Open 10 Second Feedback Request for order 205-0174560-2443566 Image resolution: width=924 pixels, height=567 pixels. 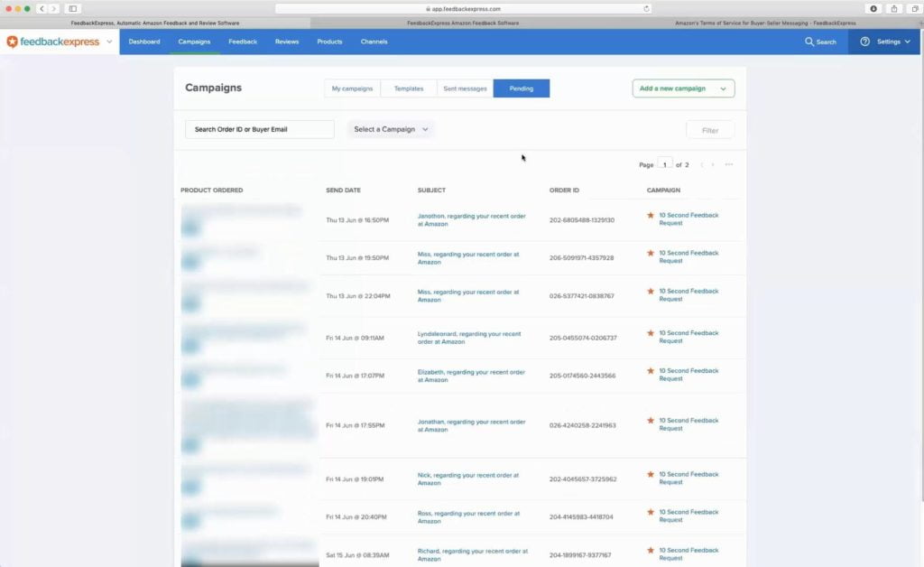(688, 375)
